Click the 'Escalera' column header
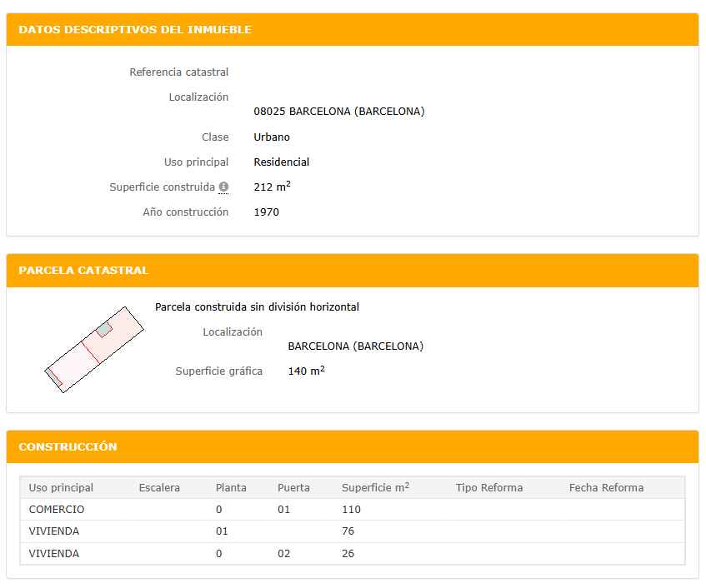The width and height of the screenshot is (706, 588). 159,488
